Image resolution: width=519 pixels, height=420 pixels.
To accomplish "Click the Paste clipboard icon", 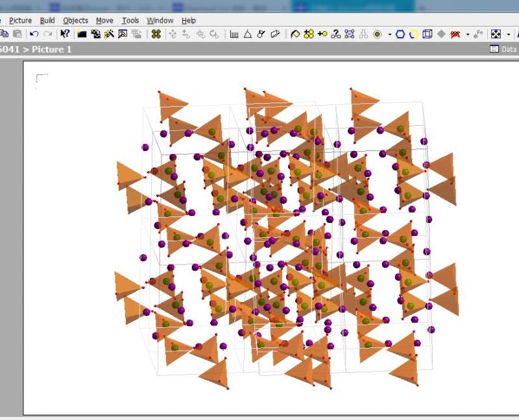I will [18, 34].
